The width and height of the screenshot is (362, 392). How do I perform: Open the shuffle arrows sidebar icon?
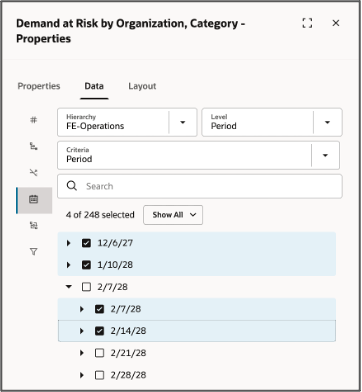33,173
